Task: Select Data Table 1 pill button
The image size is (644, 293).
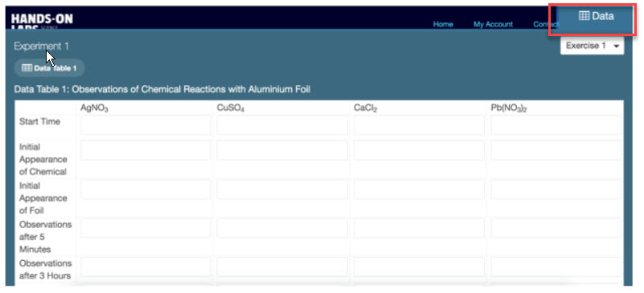Action: (x=49, y=68)
